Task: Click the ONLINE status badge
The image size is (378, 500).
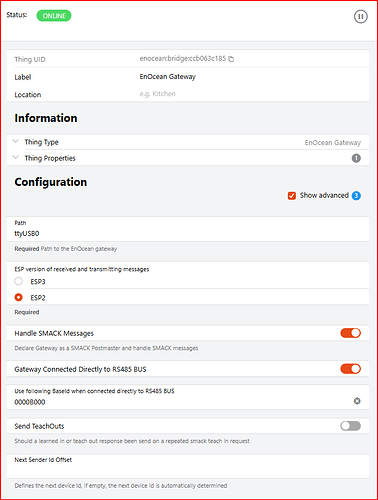Action: point(54,16)
